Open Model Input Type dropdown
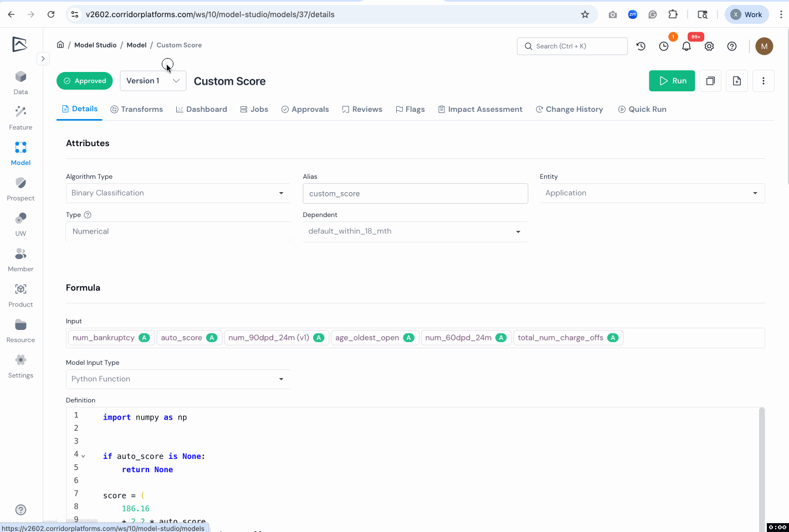Screen dimensions: 789x532 point(178,379)
